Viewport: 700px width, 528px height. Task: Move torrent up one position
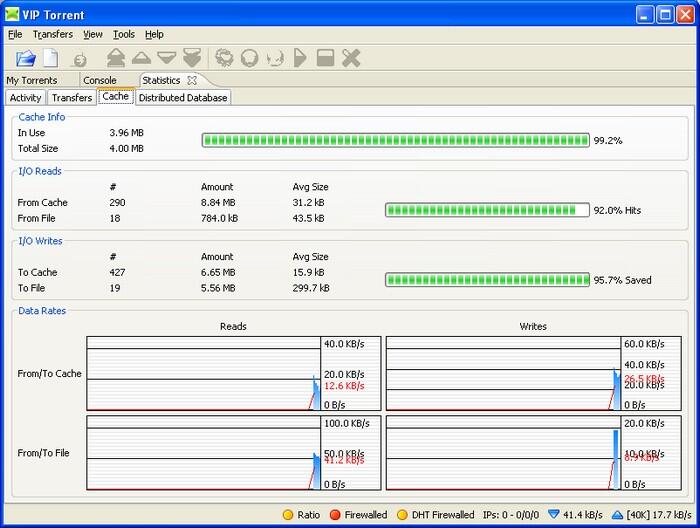pyautogui.click(x=141, y=58)
